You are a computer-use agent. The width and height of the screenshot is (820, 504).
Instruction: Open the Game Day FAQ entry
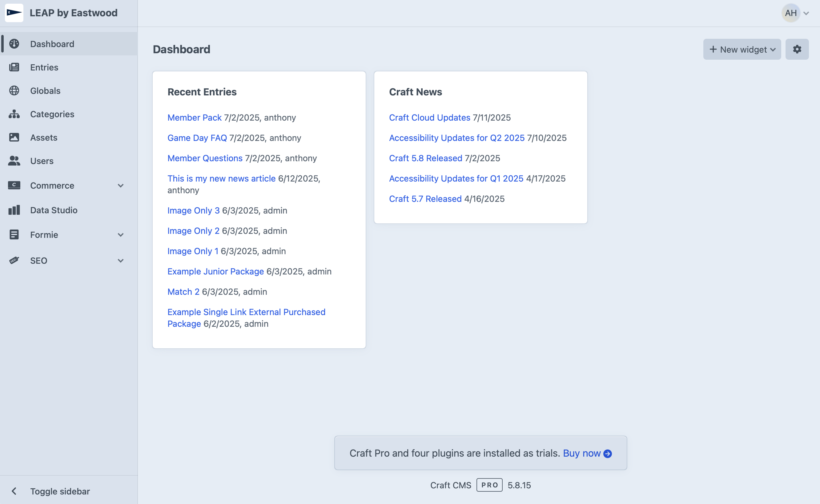(x=197, y=138)
